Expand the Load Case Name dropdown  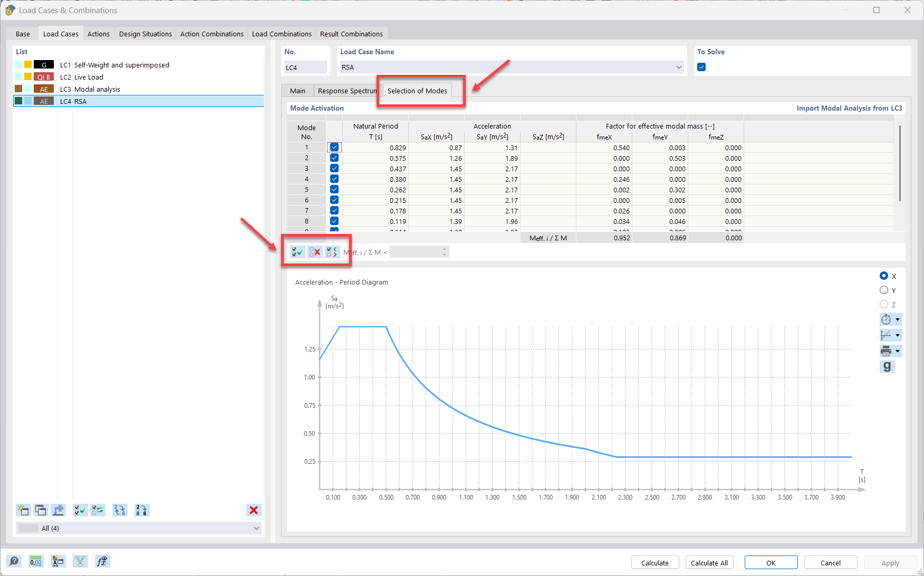pyautogui.click(x=679, y=67)
